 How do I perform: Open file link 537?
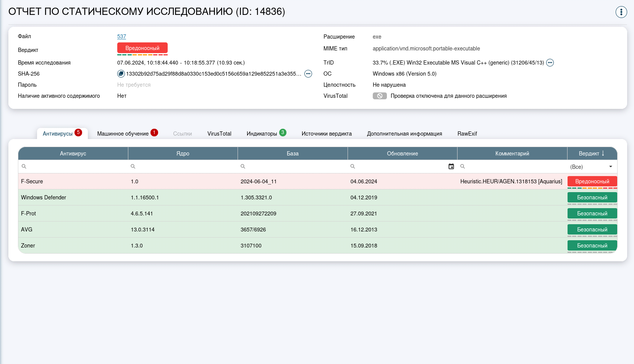(121, 36)
